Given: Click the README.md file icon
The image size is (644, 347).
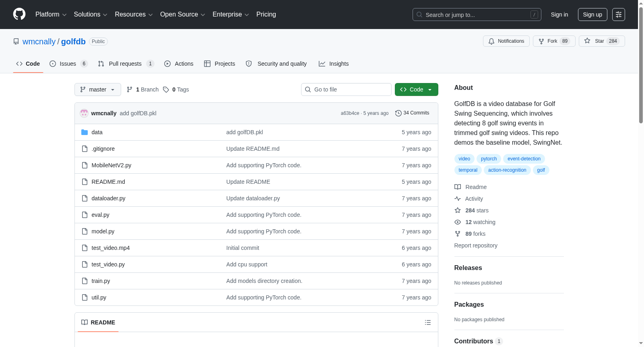Looking at the screenshot, I should [85, 182].
